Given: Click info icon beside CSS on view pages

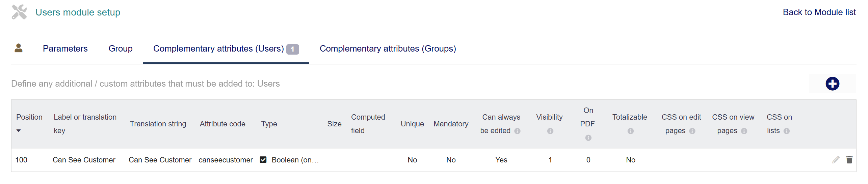Looking at the screenshot, I should [x=744, y=131].
